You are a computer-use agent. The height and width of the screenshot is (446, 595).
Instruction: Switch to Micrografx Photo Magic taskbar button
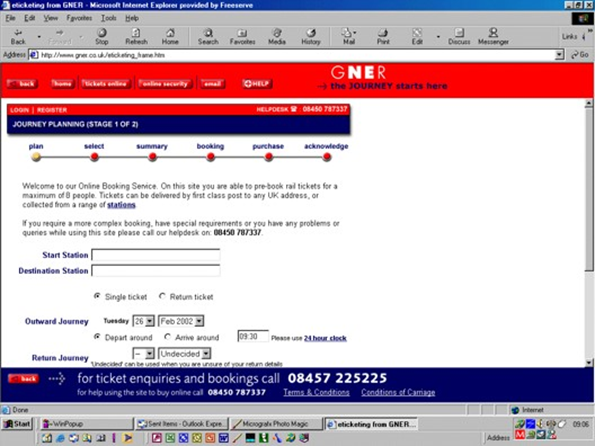(x=276, y=424)
